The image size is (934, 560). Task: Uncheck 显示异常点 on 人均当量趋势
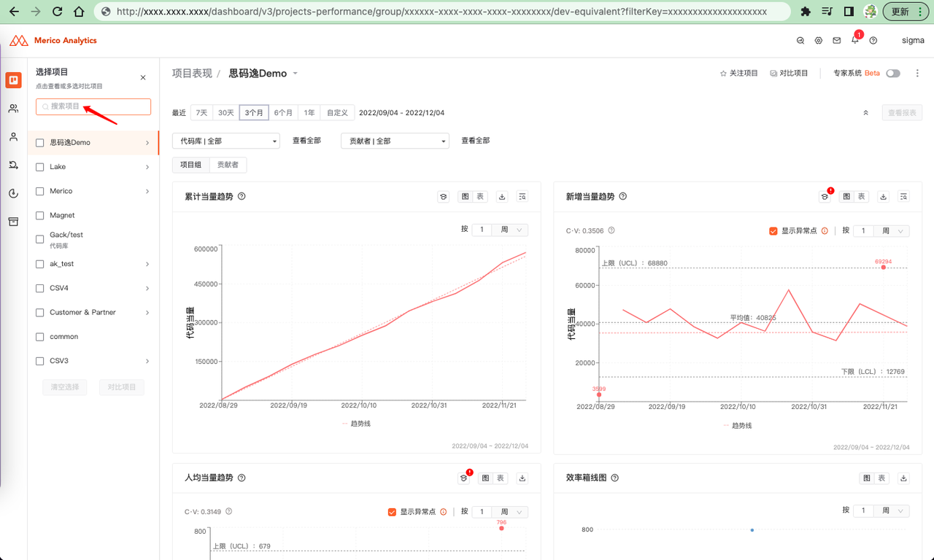pos(392,512)
